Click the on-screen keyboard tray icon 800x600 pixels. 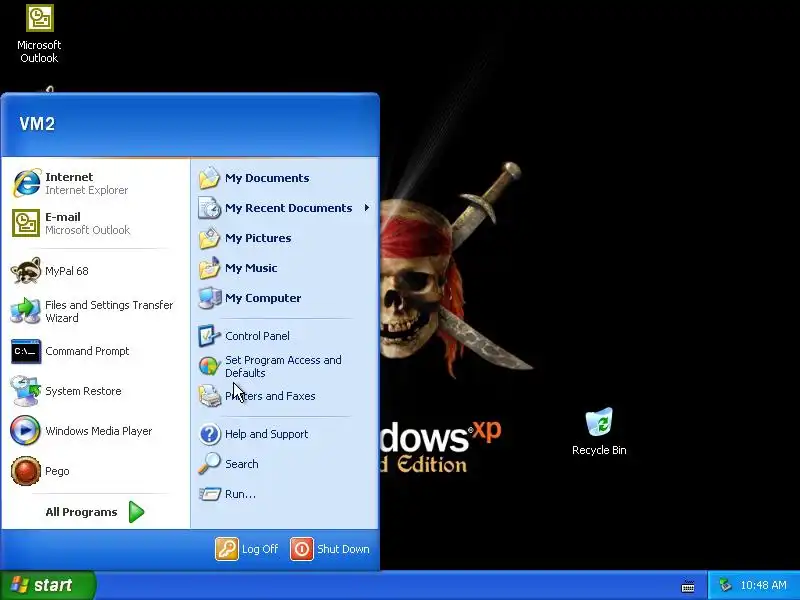click(688, 586)
